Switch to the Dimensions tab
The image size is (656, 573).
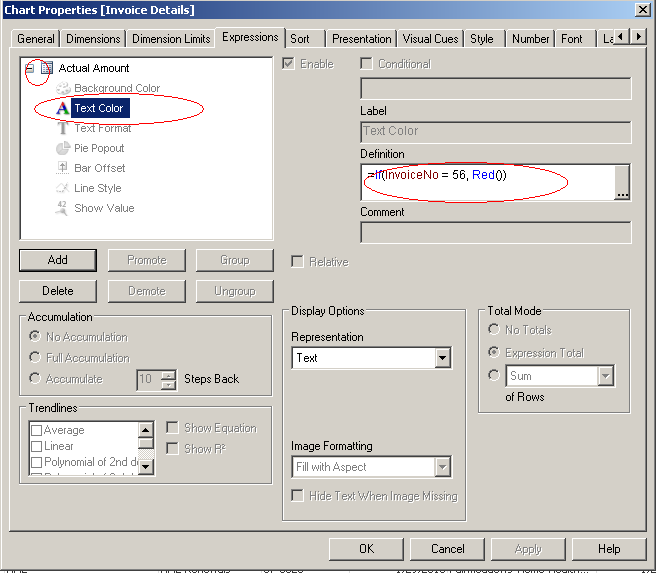[93, 39]
